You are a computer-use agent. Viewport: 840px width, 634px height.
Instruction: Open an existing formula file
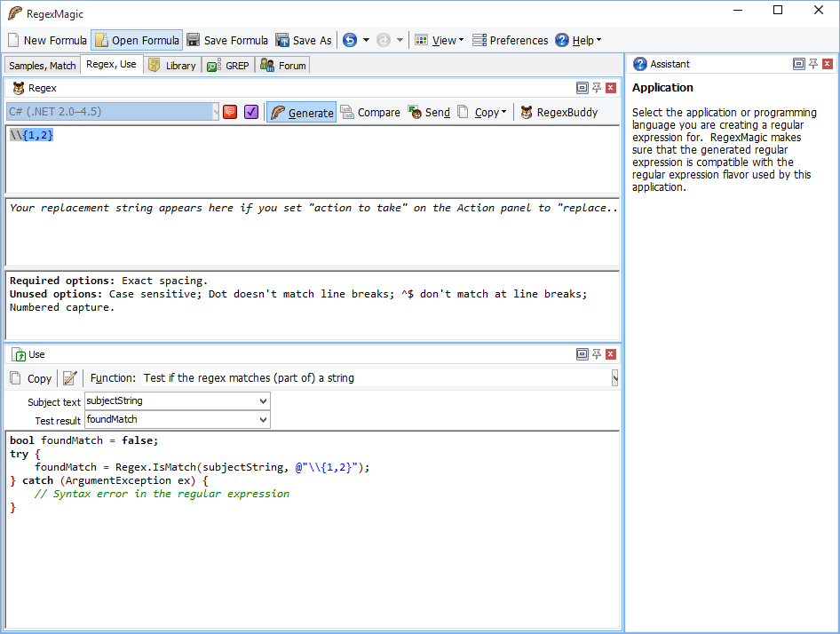(x=136, y=40)
